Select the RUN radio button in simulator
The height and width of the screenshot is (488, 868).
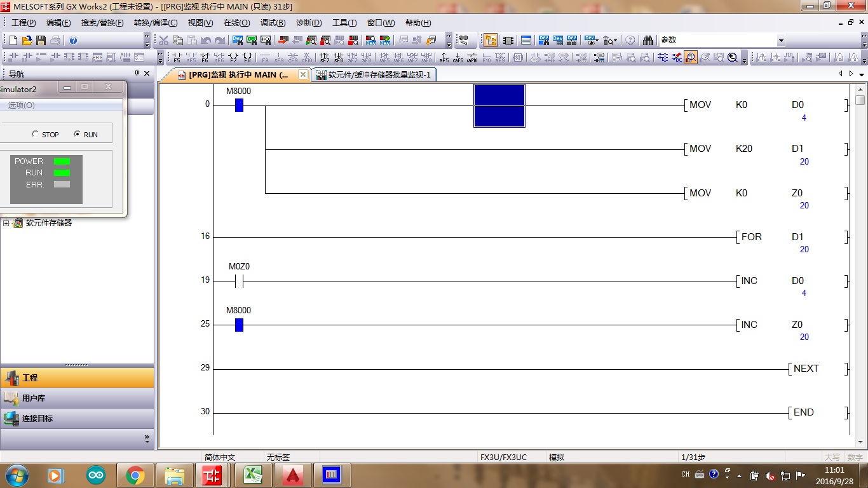click(x=78, y=135)
